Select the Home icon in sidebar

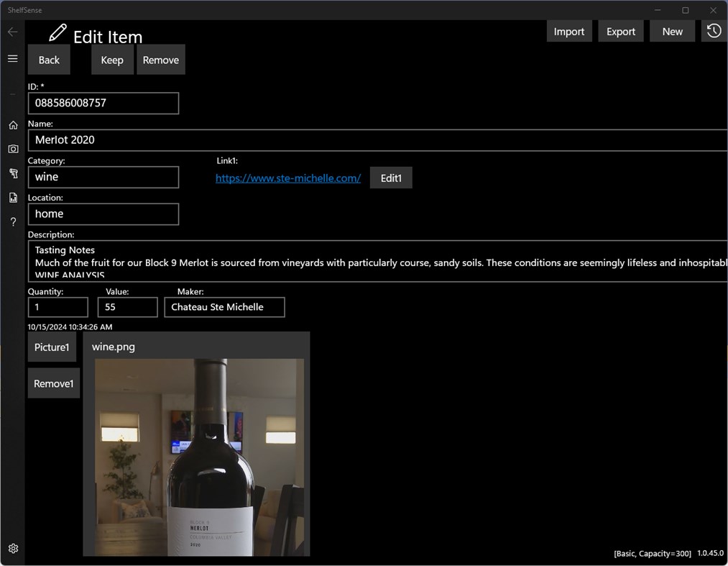tap(12, 124)
